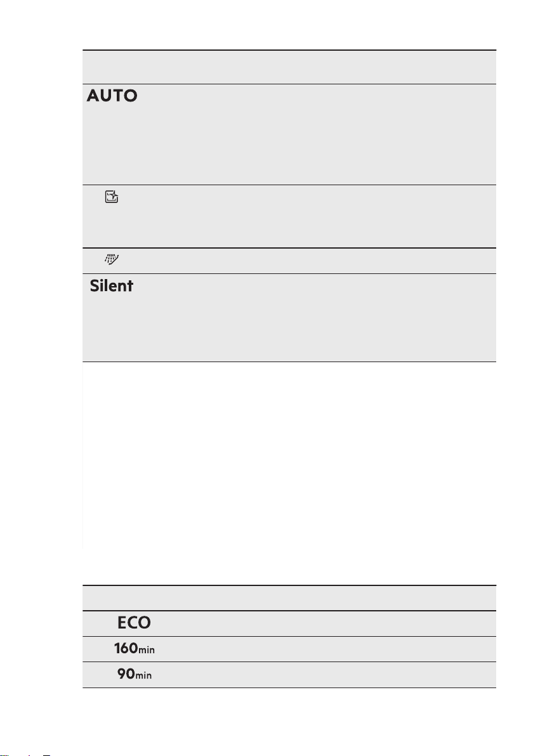
Task: Click the AUTO programme symbol
Action: (112, 96)
